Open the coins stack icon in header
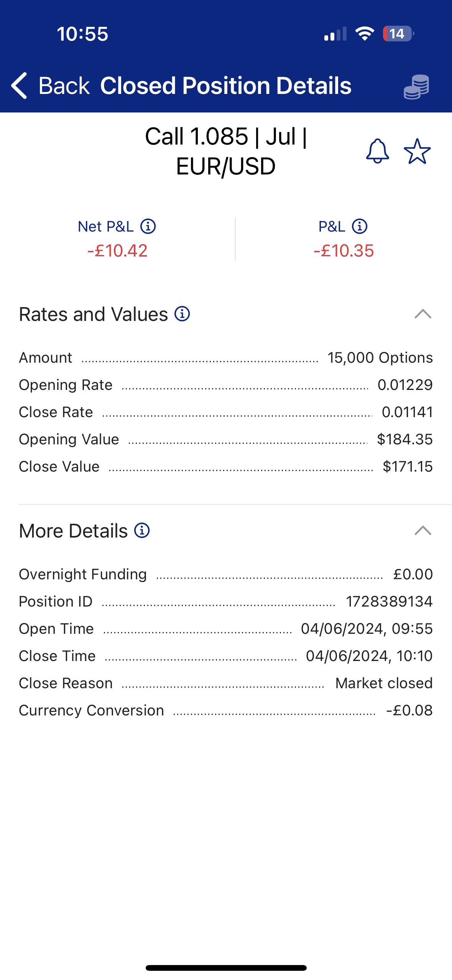Viewport: 452px width, 980px height. tap(416, 87)
